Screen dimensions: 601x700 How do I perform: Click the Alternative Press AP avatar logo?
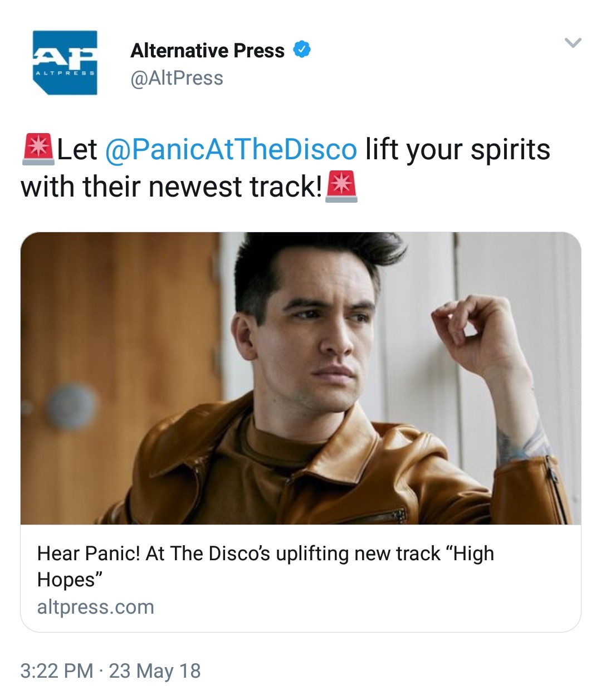[x=65, y=62]
